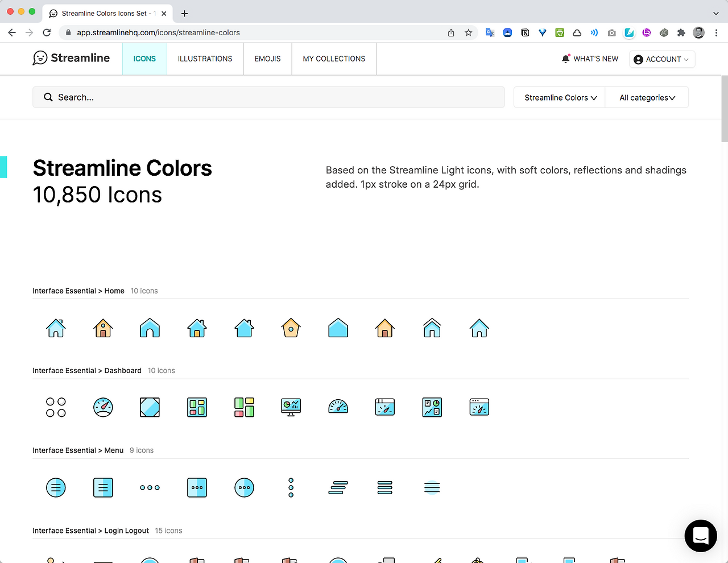
Task: Open the browser Extensions puzzle icon
Action: click(681, 32)
